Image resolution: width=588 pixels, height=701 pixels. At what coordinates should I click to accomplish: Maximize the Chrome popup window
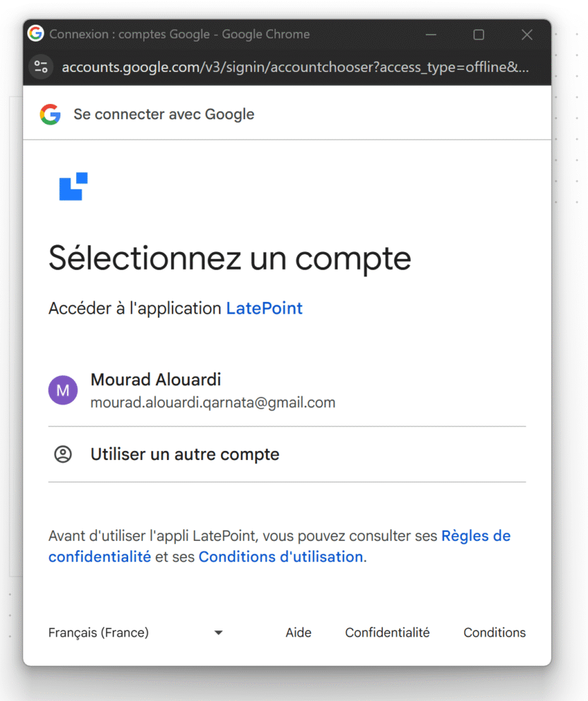click(x=479, y=34)
